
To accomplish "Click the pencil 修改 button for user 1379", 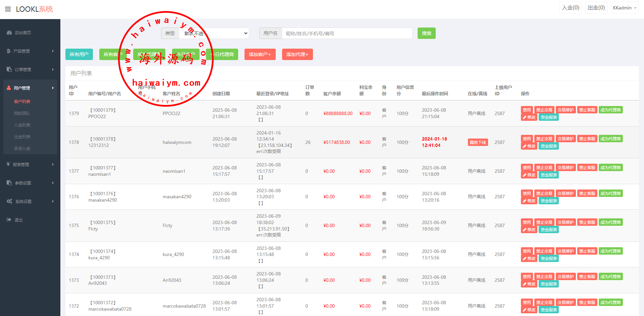I will [x=529, y=117].
